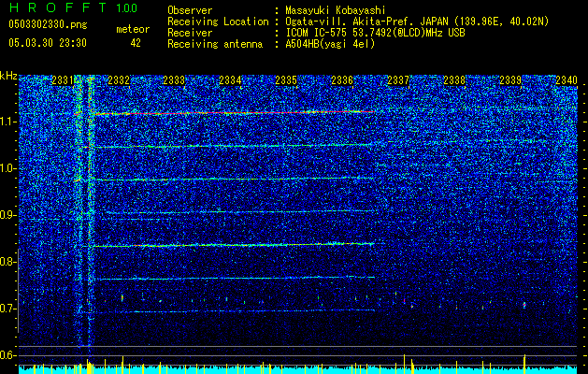Click the 0.9 kHz axis label
The height and width of the screenshot is (374, 588).
tap(7, 215)
